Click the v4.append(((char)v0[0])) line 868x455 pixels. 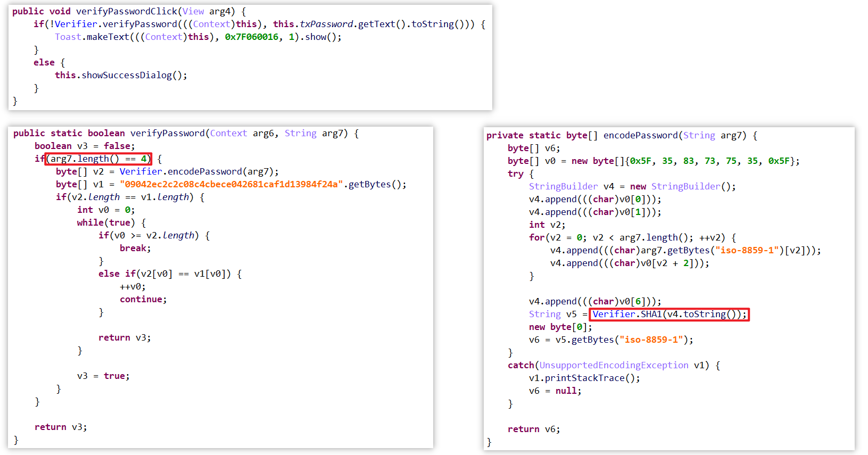[596, 199]
